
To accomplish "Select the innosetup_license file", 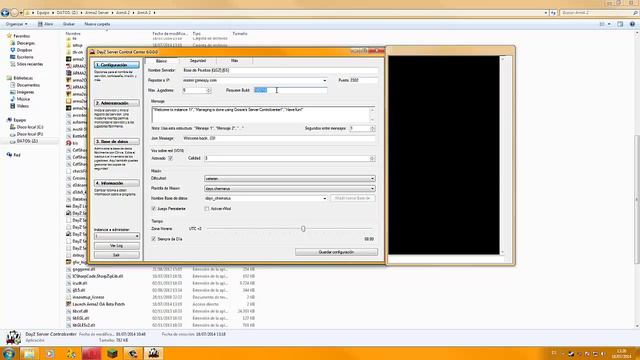I will 88,297.
